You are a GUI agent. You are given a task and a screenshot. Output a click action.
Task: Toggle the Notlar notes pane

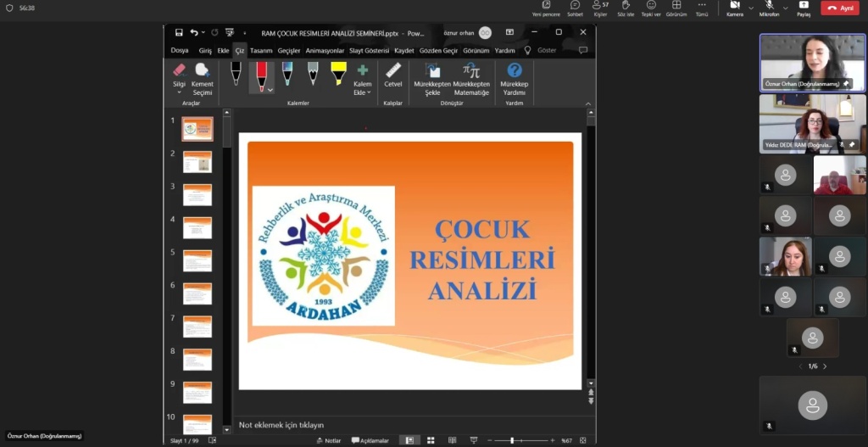click(328, 440)
